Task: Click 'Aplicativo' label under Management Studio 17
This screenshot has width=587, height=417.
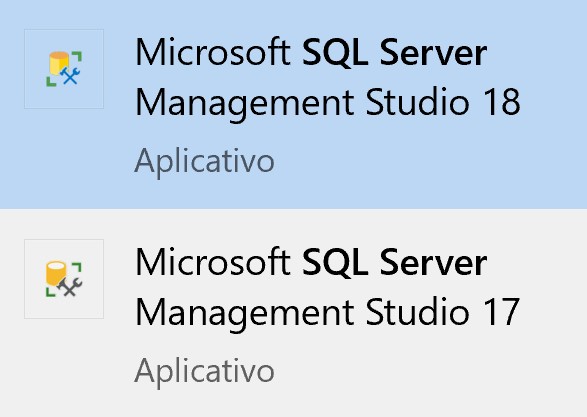Action: tap(204, 372)
